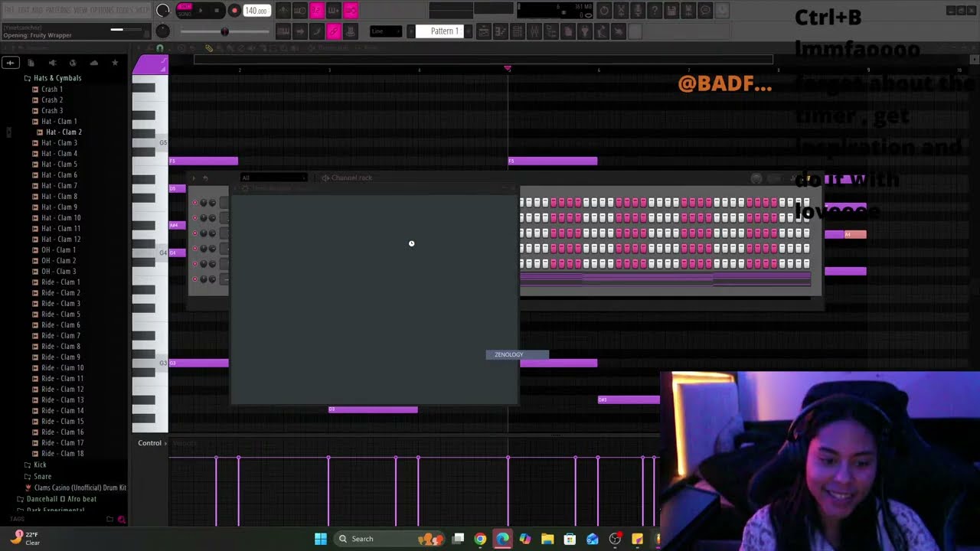
Task: Toggle the pink countdown-before-recording button
Action: coord(317,11)
